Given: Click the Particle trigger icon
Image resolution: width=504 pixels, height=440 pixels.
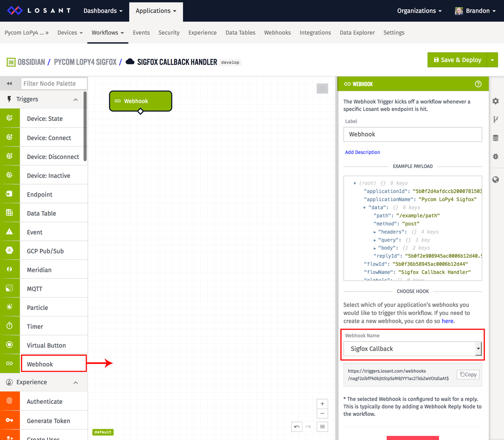Looking at the screenshot, I should click(x=9, y=307).
